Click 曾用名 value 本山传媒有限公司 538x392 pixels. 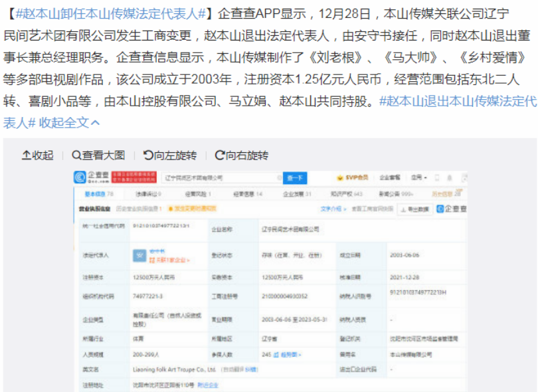click(x=410, y=354)
